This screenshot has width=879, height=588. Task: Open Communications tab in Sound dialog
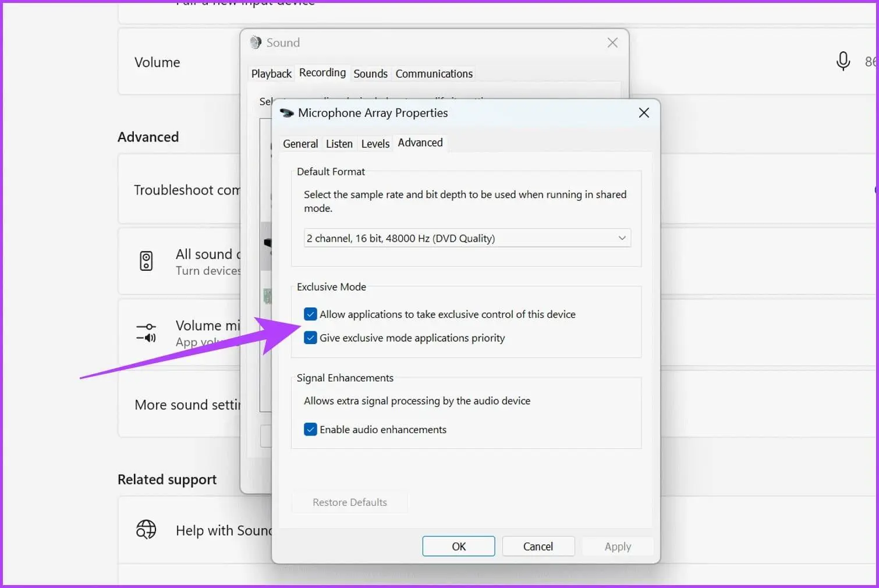coord(434,74)
